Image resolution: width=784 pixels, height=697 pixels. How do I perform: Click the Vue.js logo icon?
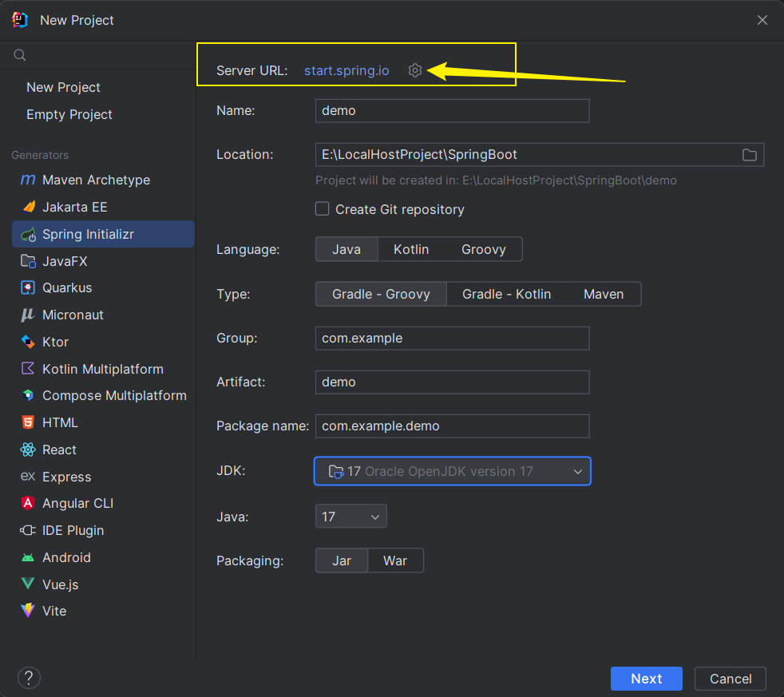tap(28, 584)
